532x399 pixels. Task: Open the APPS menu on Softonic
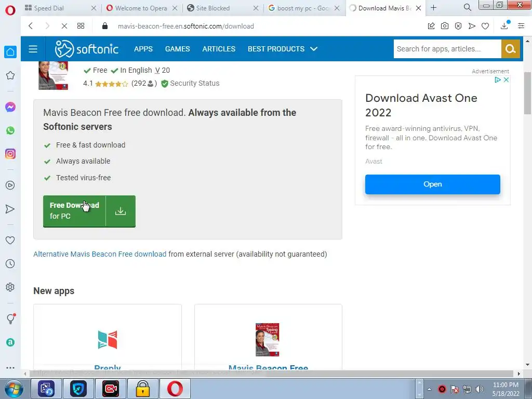143,49
